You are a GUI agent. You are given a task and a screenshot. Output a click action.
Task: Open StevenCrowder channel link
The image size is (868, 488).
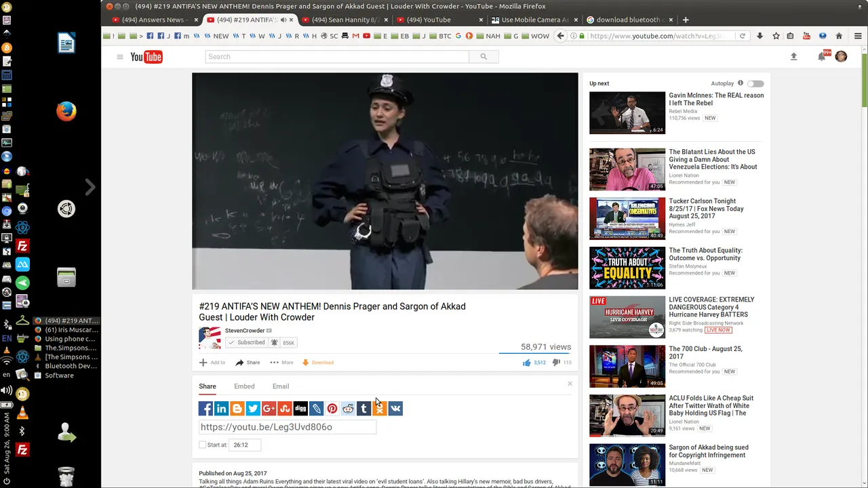245,331
